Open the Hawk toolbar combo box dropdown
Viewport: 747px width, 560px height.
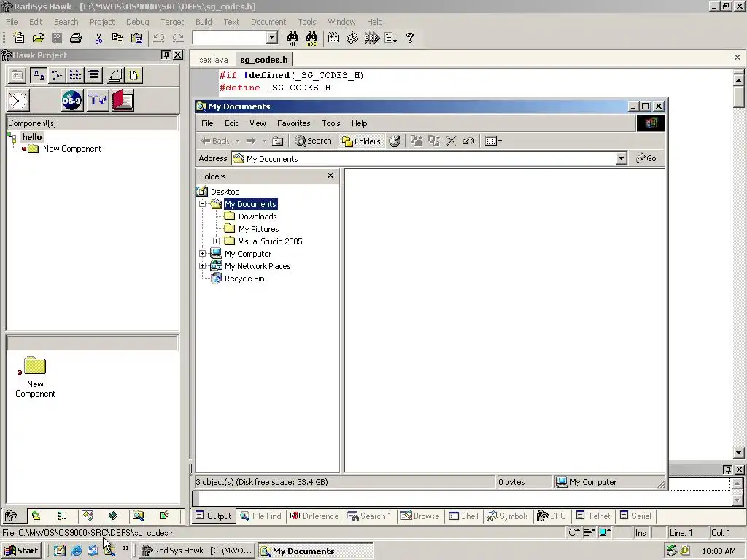tap(272, 38)
